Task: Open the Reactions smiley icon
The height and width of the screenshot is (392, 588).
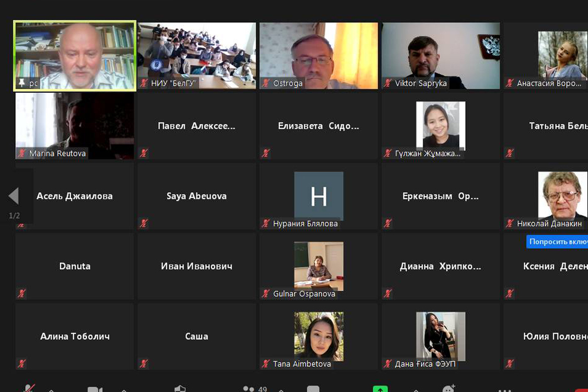Action: coord(449,389)
